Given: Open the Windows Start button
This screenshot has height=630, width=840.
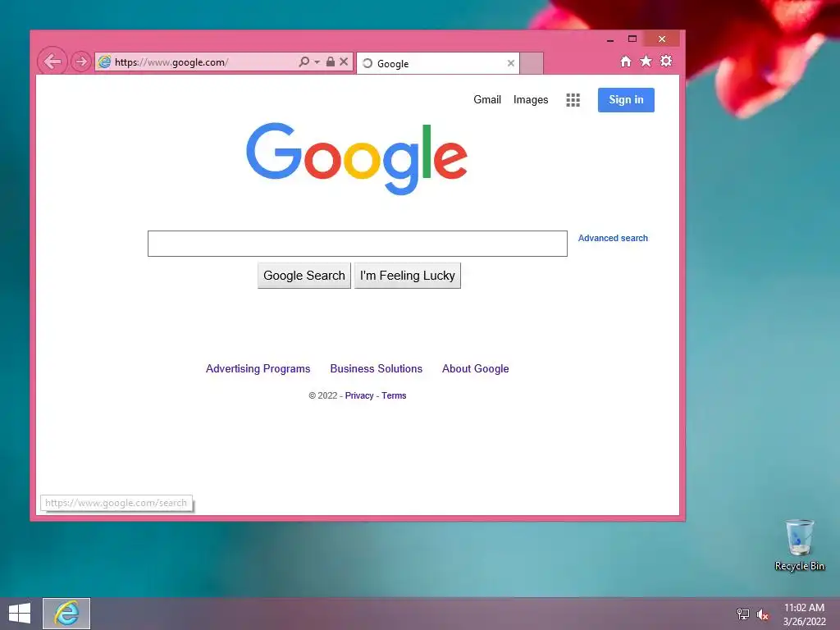Looking at the screenshot, I should click(20, 614).
